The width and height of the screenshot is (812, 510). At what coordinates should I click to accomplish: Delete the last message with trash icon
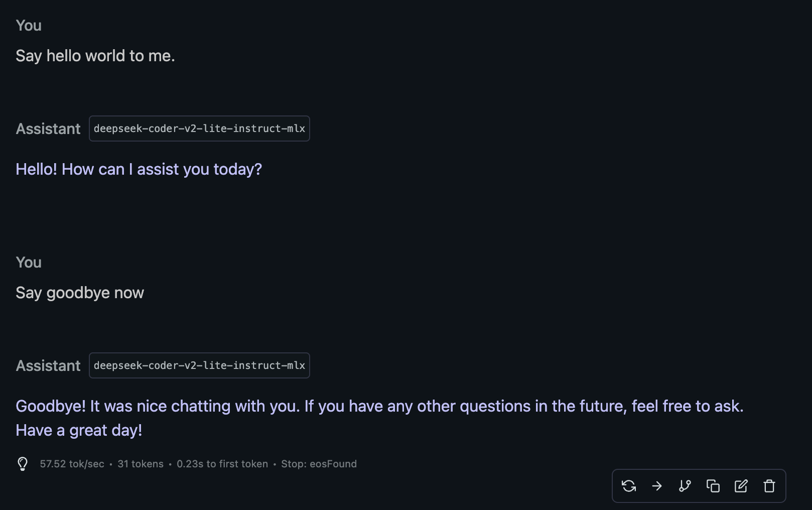769,486
